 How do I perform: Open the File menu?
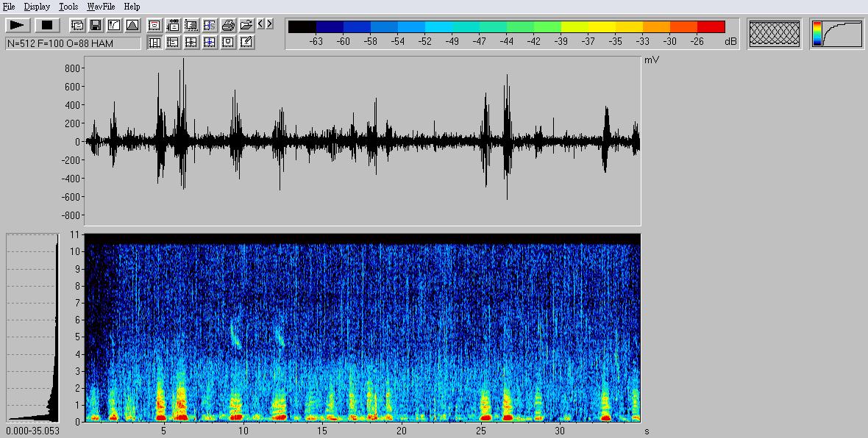9,7
